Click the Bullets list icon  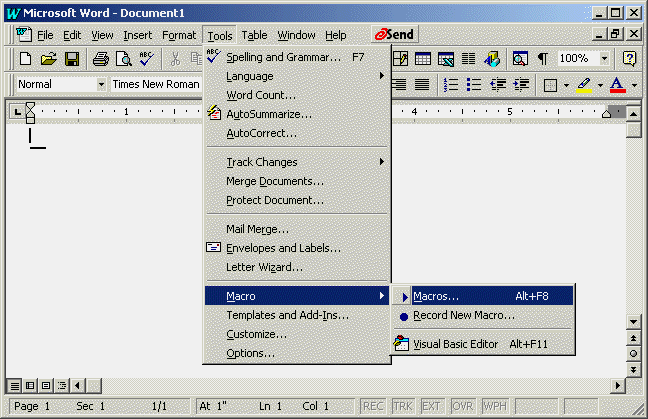pyautogui.click(x=473, y=85)
